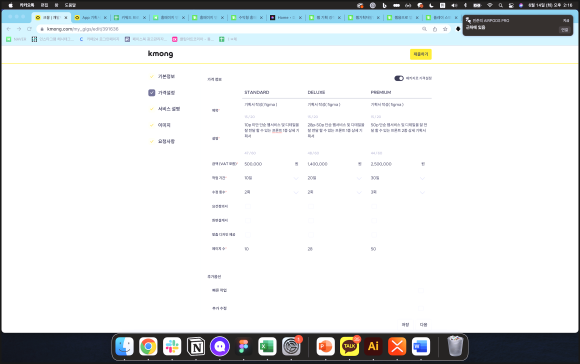Reload the page with the refresh icon

coord(29,29)
